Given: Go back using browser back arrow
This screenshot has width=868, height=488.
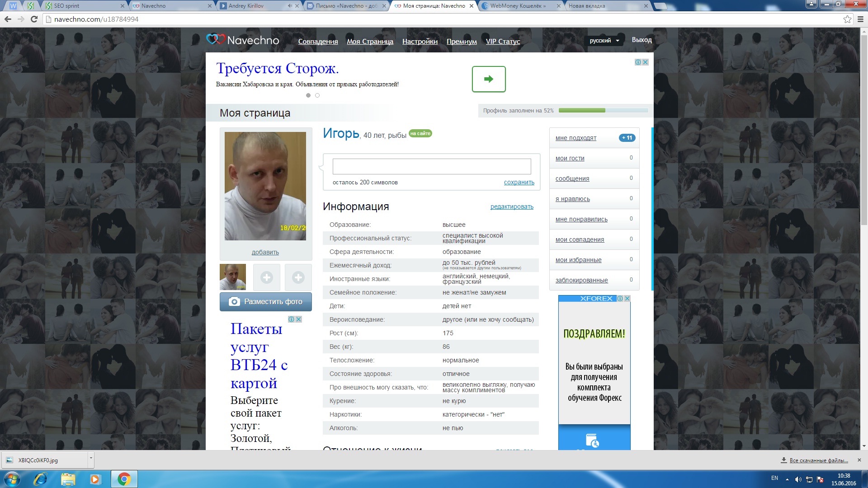Looking at the screenshot, I should (8, 19).
